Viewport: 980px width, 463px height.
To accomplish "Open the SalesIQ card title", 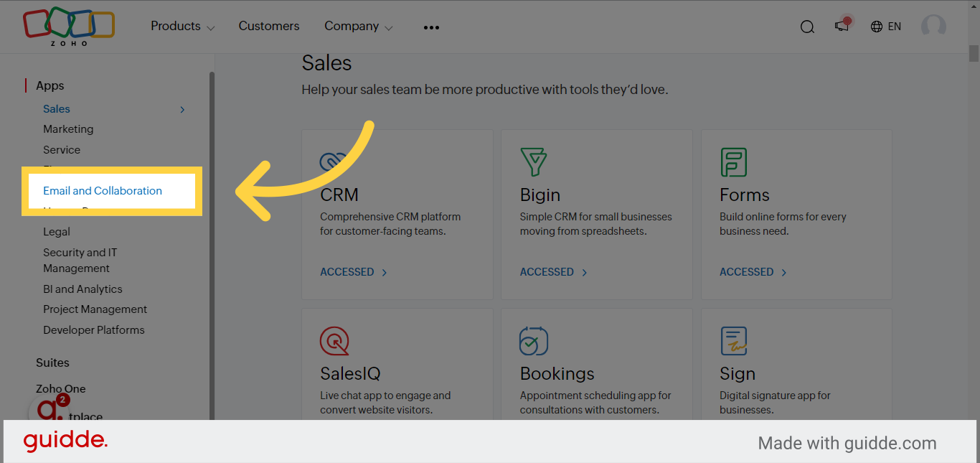I will tap(350, 374).
